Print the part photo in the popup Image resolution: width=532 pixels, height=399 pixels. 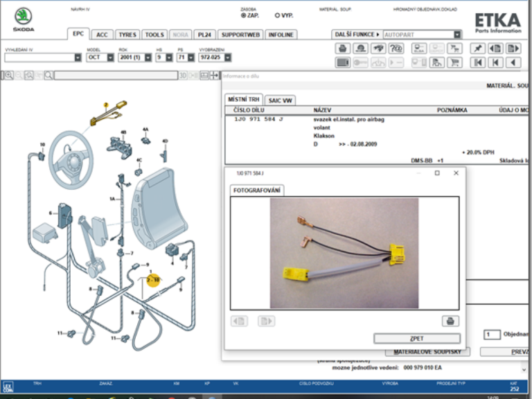point(450,321)
